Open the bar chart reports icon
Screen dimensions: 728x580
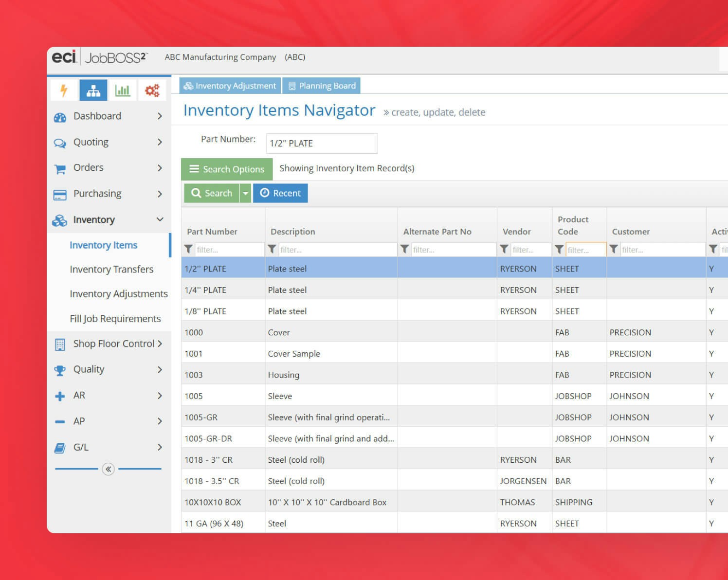click(123, 91)
